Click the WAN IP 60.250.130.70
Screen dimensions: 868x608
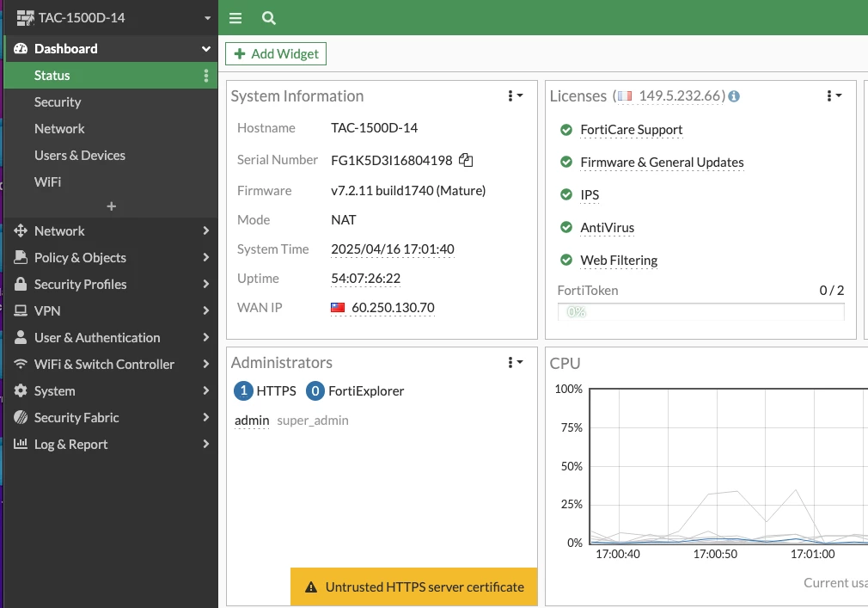coord(393,307)
